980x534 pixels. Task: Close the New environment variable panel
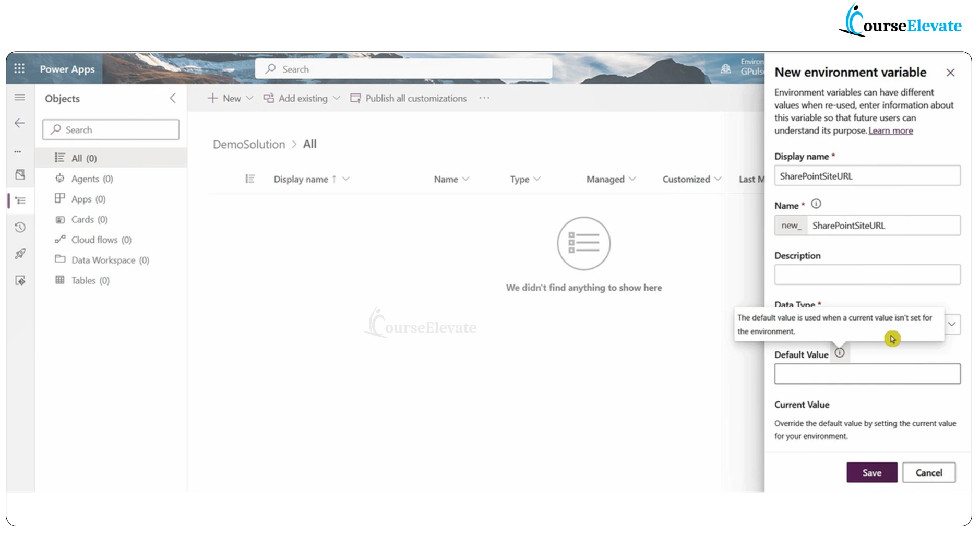pyautogui.click(x=950, y=73)
